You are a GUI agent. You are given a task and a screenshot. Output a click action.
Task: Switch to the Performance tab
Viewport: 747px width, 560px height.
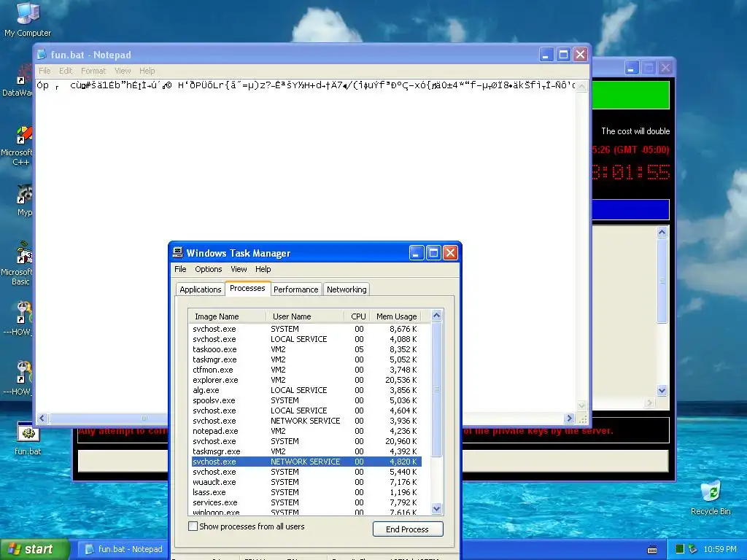296,289
